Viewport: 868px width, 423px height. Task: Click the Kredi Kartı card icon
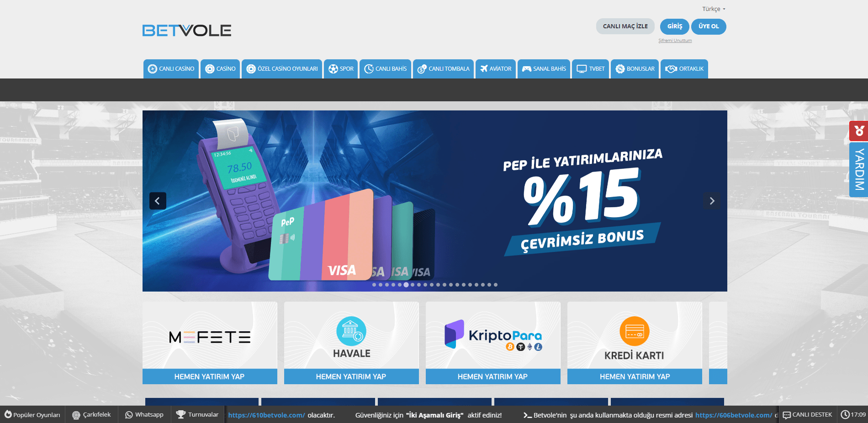click(x=635, y=331)
